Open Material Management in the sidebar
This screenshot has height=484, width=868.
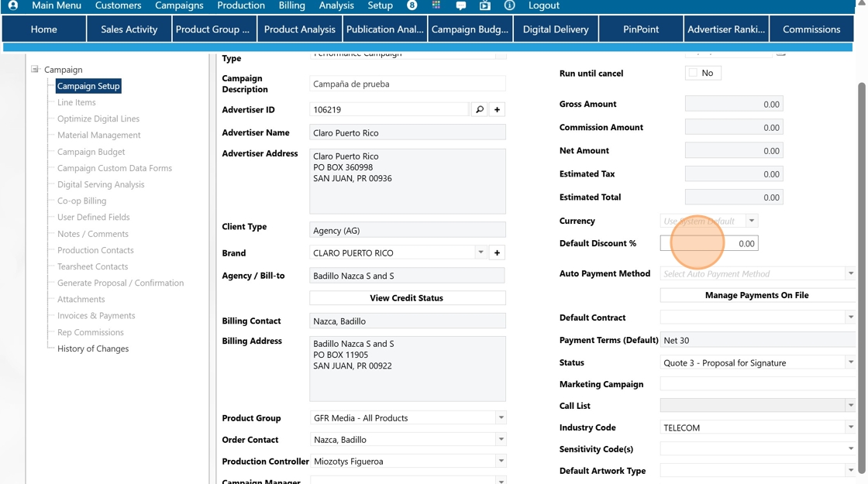(99, 135)
